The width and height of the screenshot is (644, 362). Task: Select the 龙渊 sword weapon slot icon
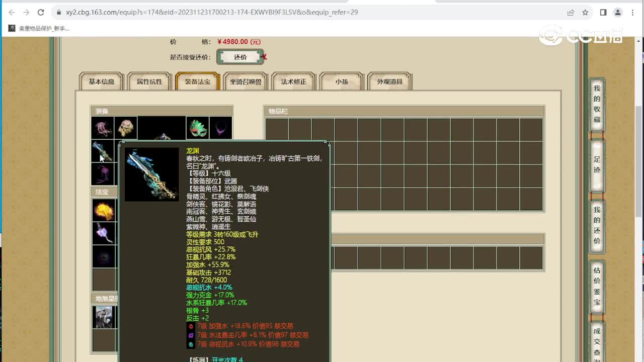click(x=102, y=151)
